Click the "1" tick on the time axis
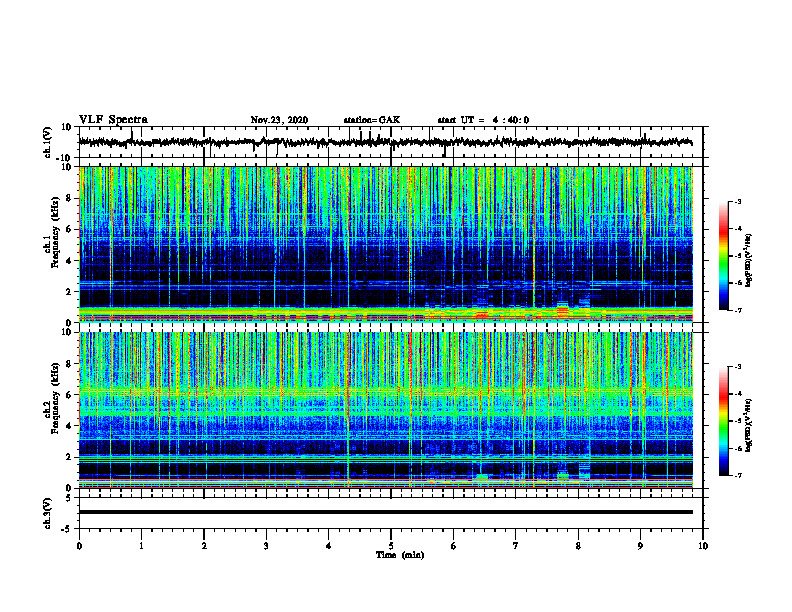The height and width of the screenshot is (612, 792). pos(141,546)
